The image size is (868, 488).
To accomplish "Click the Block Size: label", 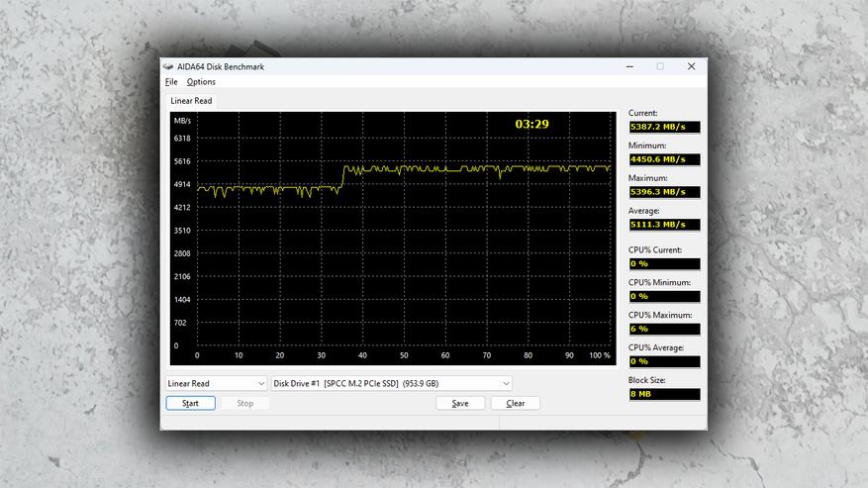I will 646,380.
